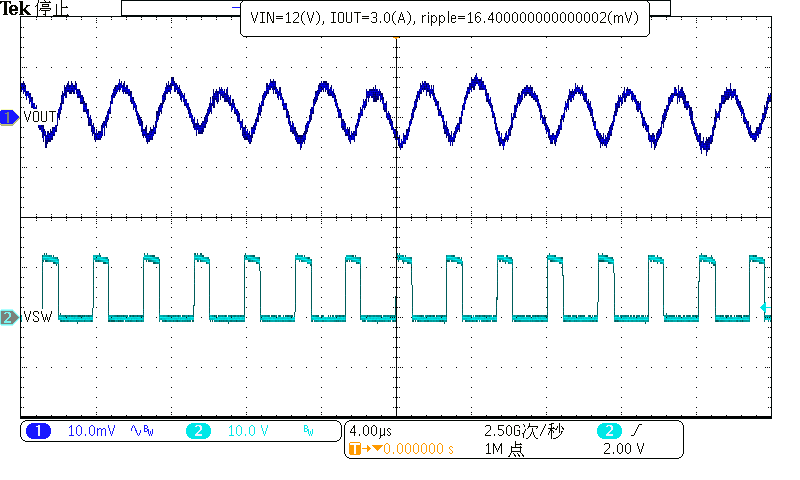Click the channel 1 VOUT marker
Image resolution: width=800 pixels, height=480 pixels.
[x=10, y=118]
